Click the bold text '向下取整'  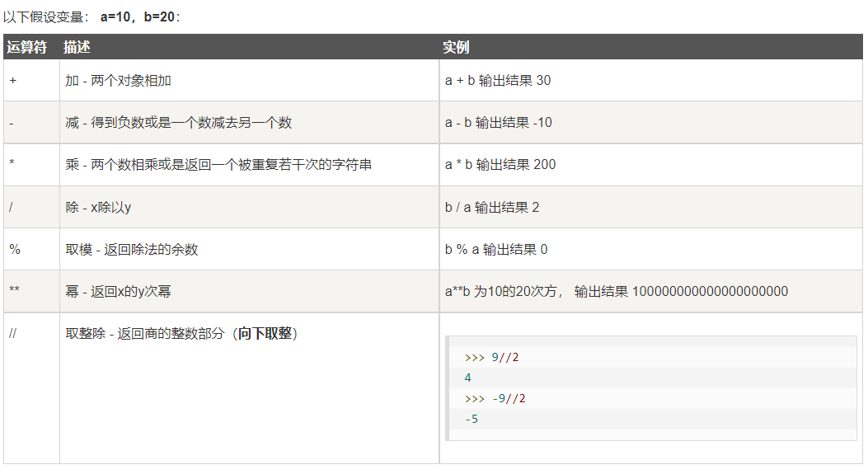click(x=265, y=333)
